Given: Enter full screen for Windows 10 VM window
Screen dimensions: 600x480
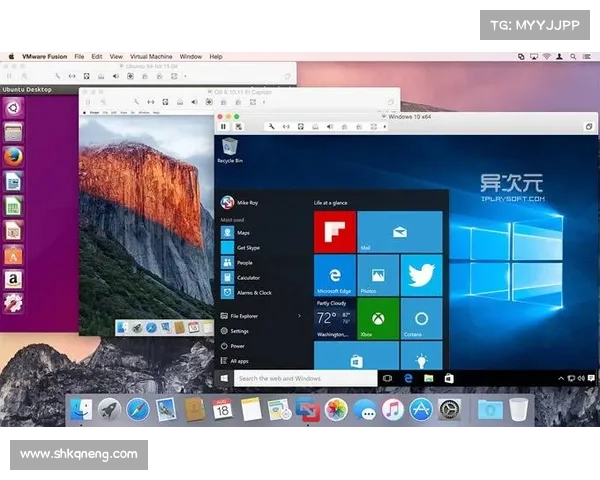Looking at the screenshot, I should click(x=589, y=127).
